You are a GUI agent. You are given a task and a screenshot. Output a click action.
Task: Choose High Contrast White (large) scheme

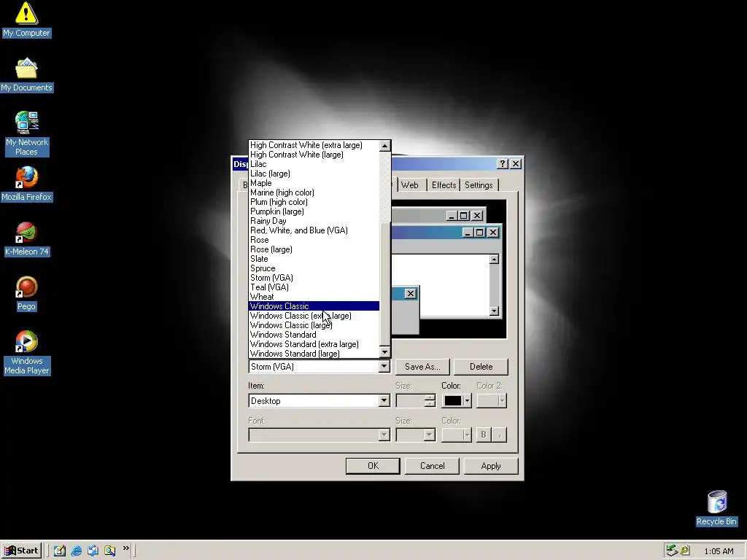tap(314, 155)
